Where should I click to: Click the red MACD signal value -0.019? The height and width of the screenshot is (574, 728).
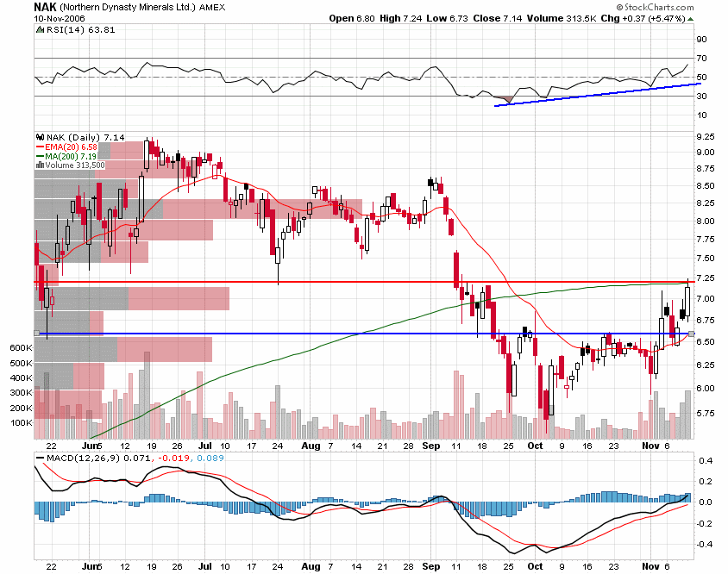point(174,458)
